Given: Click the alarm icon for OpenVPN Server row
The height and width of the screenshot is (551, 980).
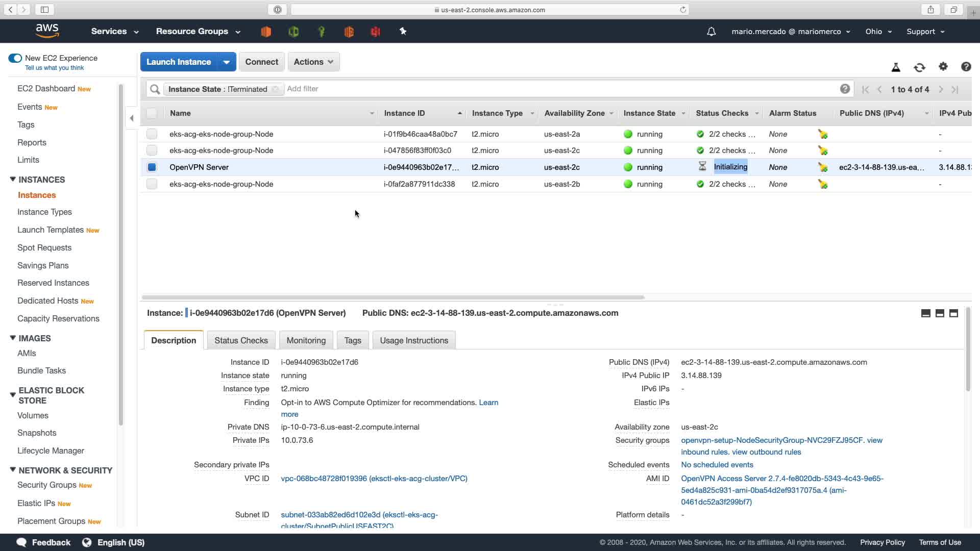Looking at the screenshot, I should coord(822,167).
